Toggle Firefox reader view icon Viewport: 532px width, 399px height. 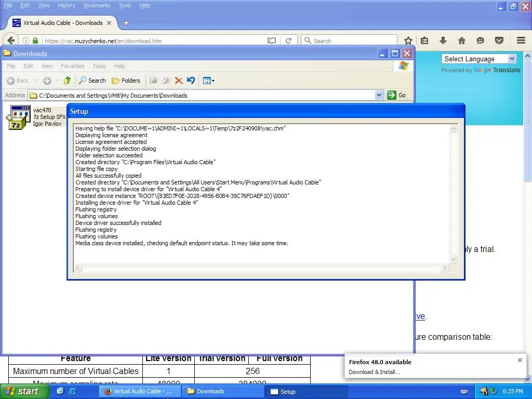[271, 41]
